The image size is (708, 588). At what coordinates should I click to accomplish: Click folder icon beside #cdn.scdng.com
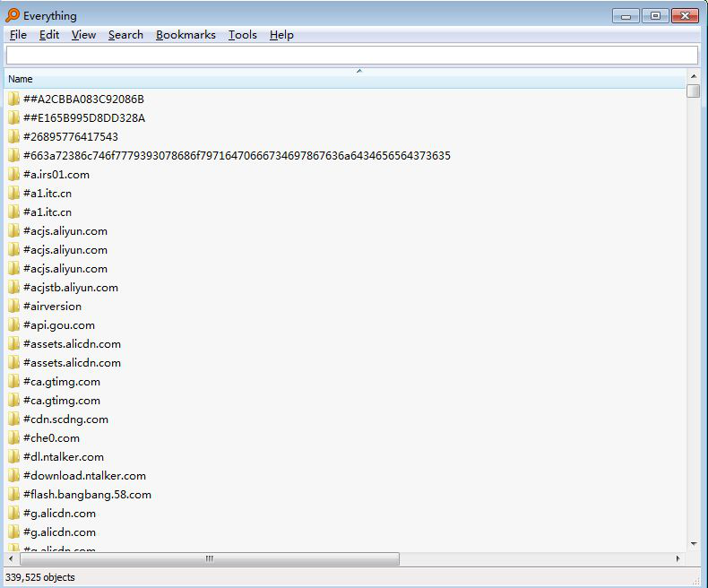(14, 419)
